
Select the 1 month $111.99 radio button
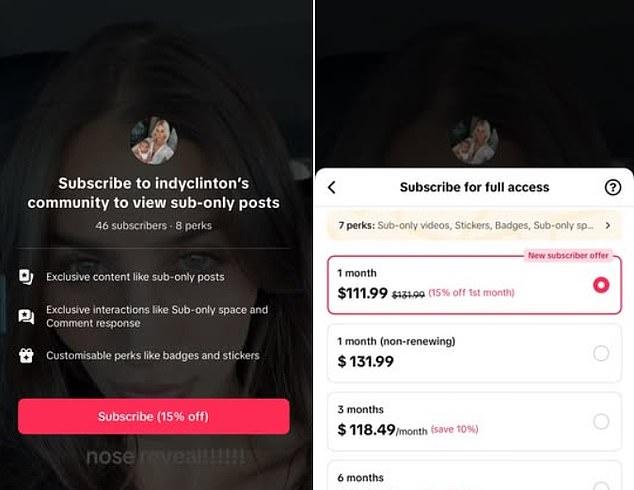601,285
